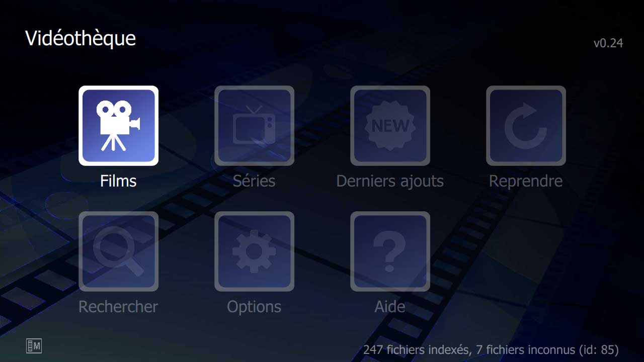Open the Films camera icon tile
The width and height of the screenshot is (644, 362).
click(x=118, y=126)
